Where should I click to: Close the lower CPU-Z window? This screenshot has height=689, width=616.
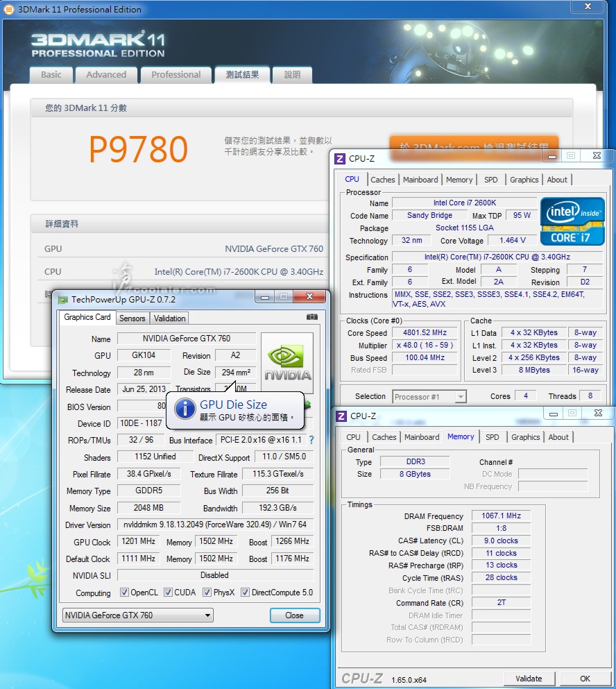(597, 413)
